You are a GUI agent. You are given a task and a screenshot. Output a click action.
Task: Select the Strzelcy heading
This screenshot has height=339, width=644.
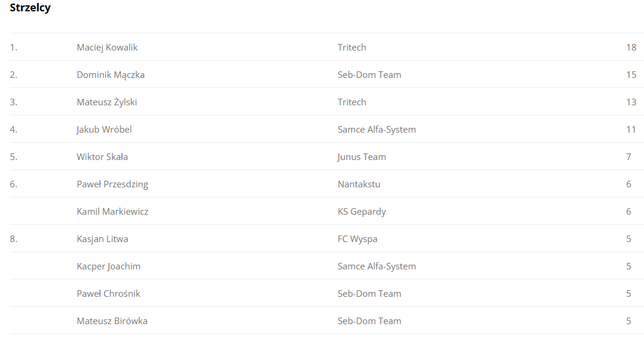pos(30,8)
